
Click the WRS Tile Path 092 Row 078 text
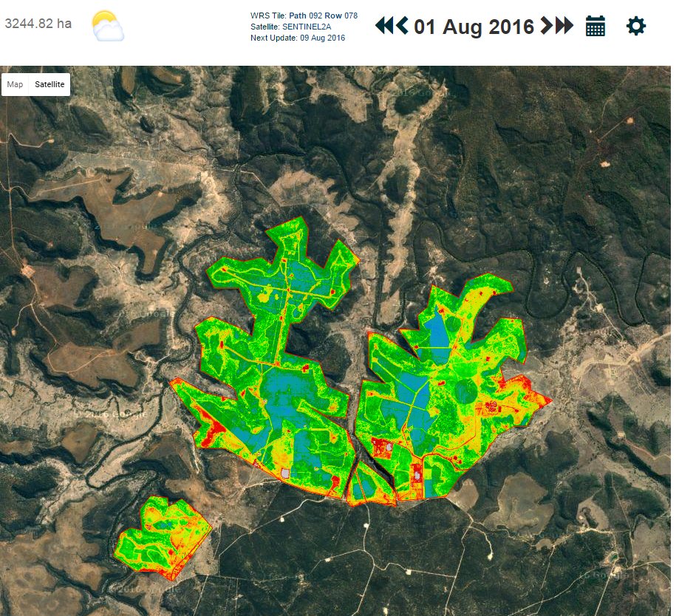(304, 16)
